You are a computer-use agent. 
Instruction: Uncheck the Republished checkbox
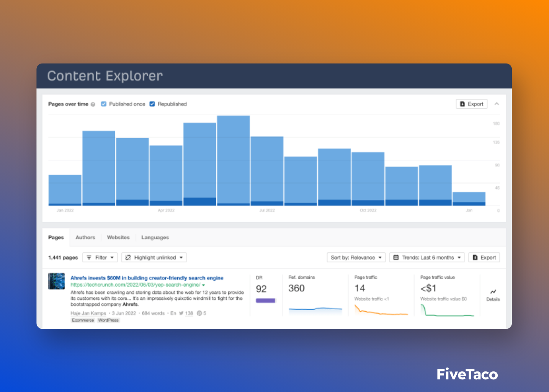[x=152, y=104]
